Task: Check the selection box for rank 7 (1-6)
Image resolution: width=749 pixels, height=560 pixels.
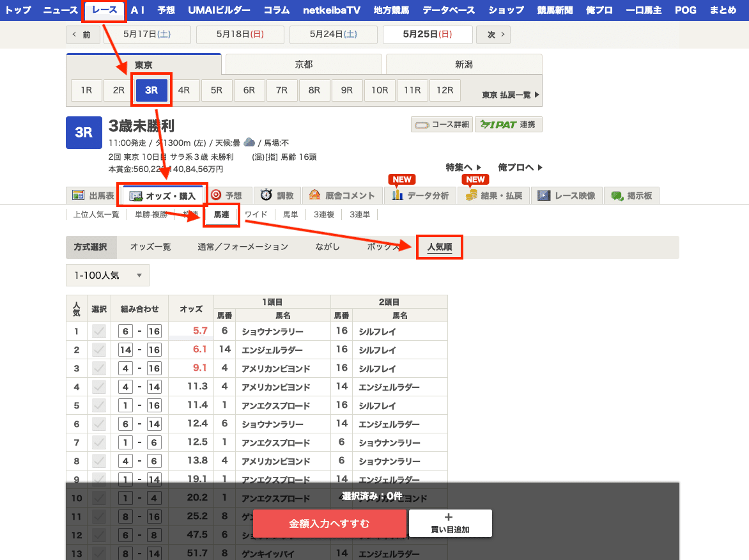Action: click(x=99, y=442)
